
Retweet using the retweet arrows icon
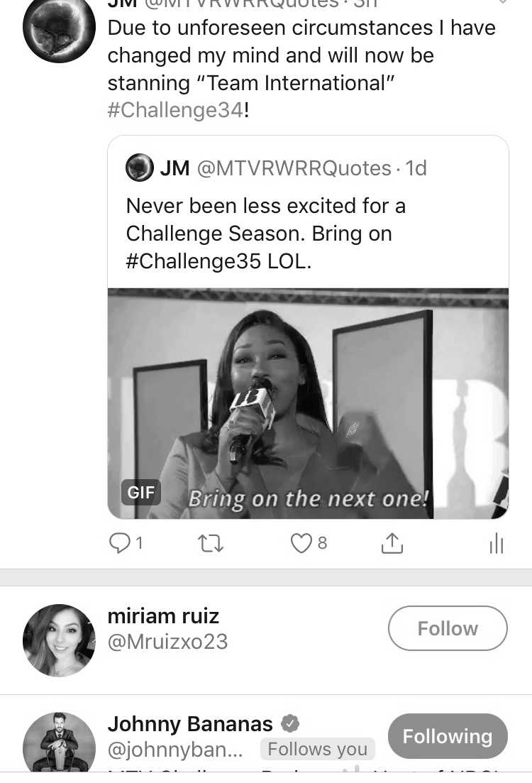[211, 543]
